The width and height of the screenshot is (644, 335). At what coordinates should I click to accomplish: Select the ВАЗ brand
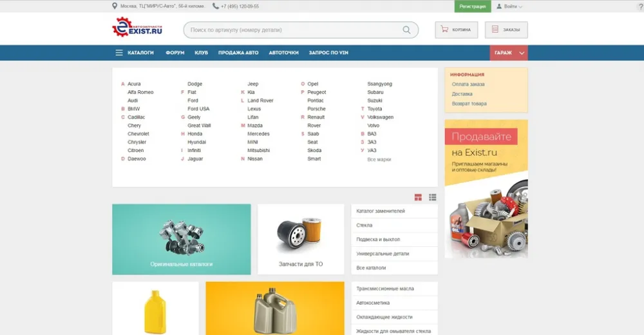372,133
